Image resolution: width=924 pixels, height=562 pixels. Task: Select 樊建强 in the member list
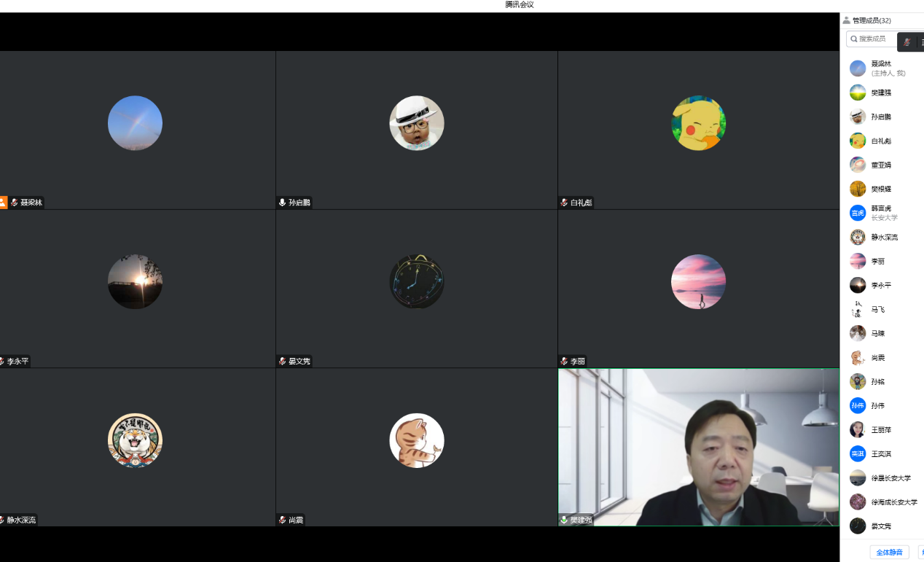[x=881, y=93]
